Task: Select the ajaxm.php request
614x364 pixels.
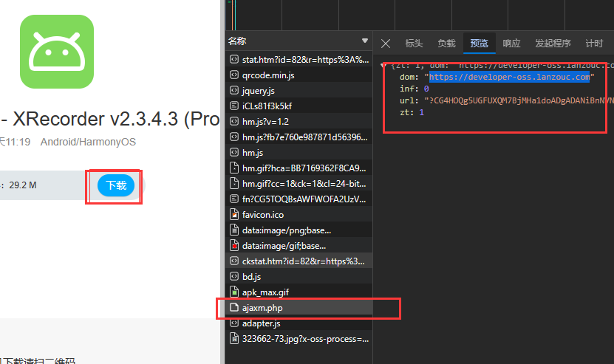Action: point(299,308)
